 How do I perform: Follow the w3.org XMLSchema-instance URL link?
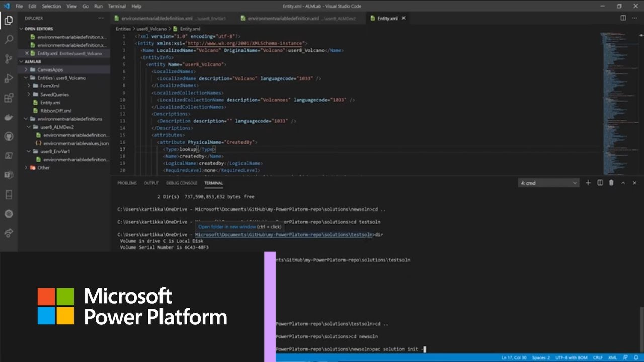(x=245, y=43)
